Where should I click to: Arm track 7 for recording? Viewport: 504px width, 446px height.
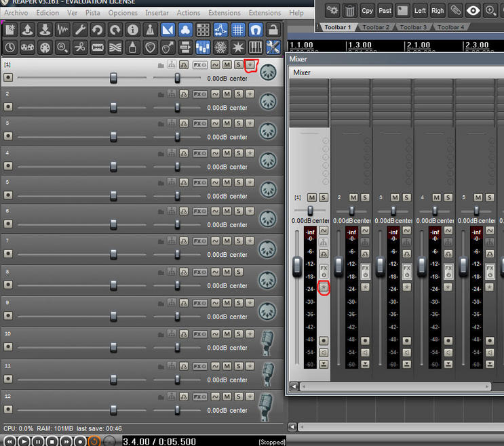[x=8, y=253]
